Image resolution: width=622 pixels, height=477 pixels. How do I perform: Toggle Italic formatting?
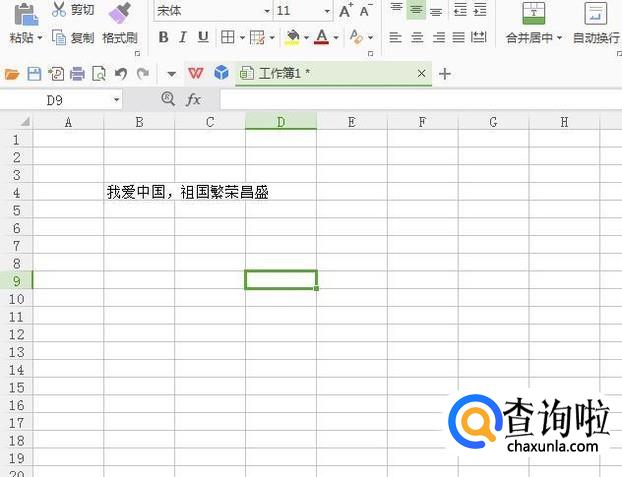click(x=183, y=37)
